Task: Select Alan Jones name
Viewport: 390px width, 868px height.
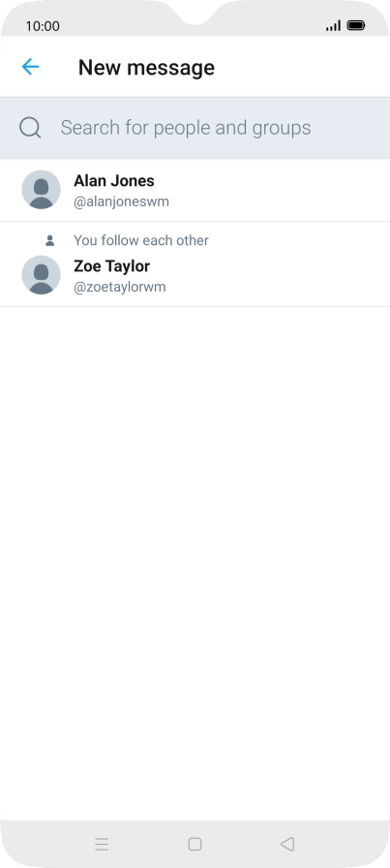Action: point(114,180)
